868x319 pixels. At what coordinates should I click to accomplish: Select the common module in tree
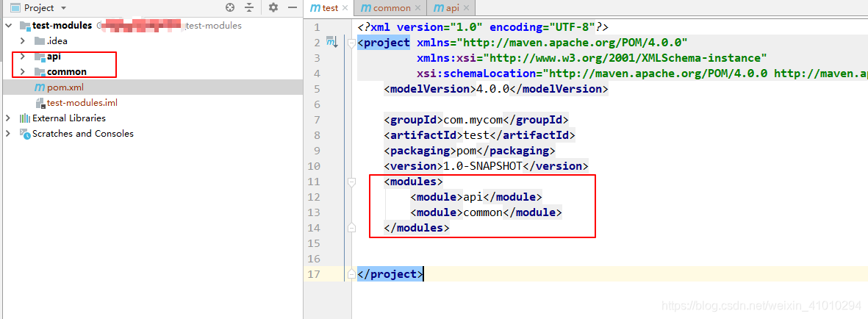pos(66,72)
